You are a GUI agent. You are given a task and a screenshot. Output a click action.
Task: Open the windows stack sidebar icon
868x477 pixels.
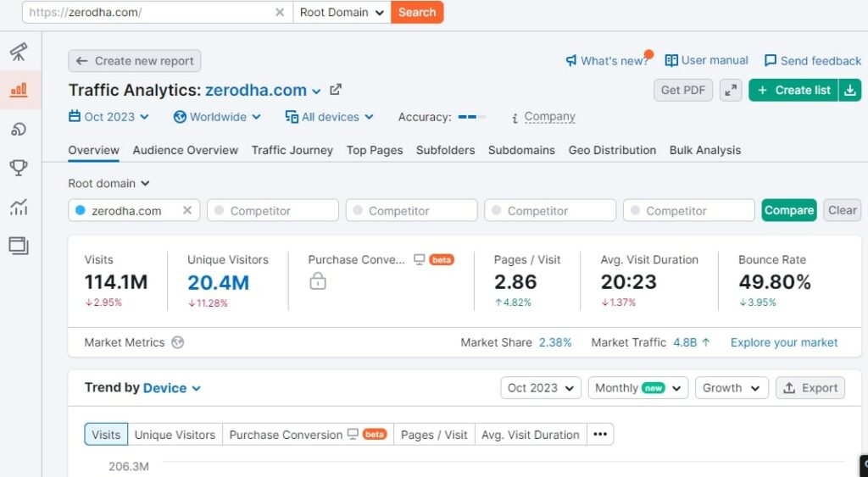pos(19,246)
